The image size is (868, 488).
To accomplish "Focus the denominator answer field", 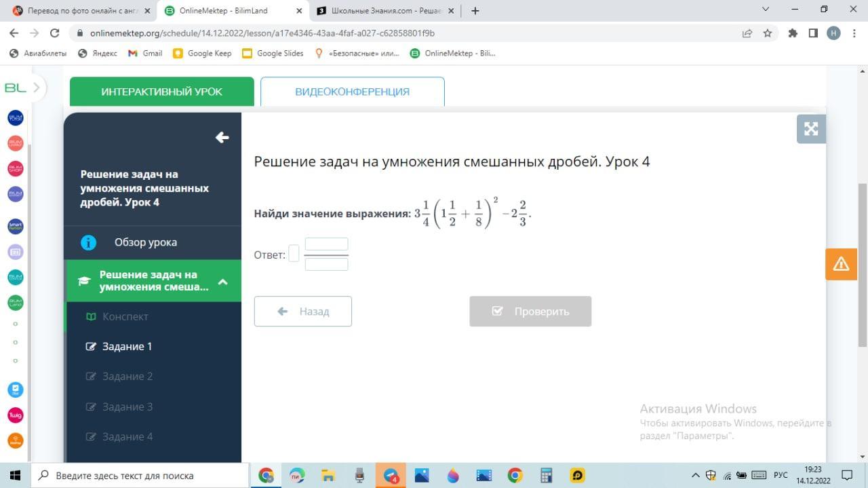I will tap(326, 264).
